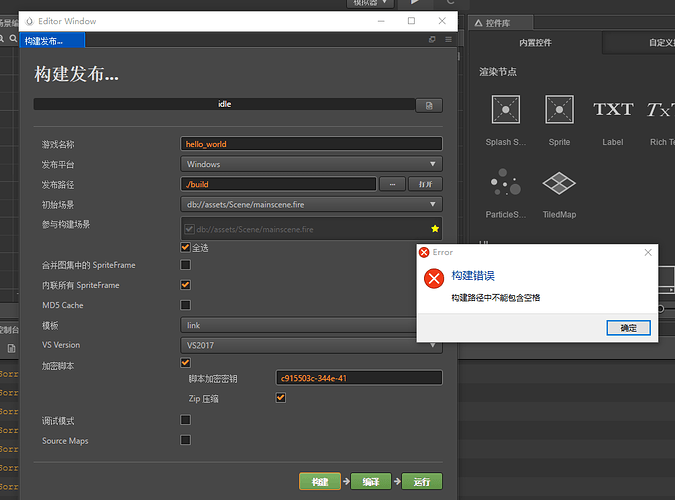
Task: Open the 模板 link dropdown
Action: pos(298,325)
